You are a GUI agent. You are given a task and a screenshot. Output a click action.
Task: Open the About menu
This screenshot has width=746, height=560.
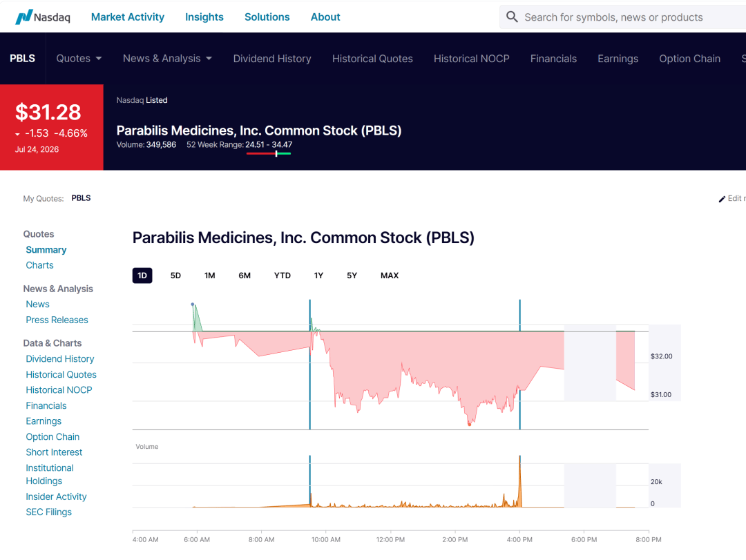pos(325,17)
